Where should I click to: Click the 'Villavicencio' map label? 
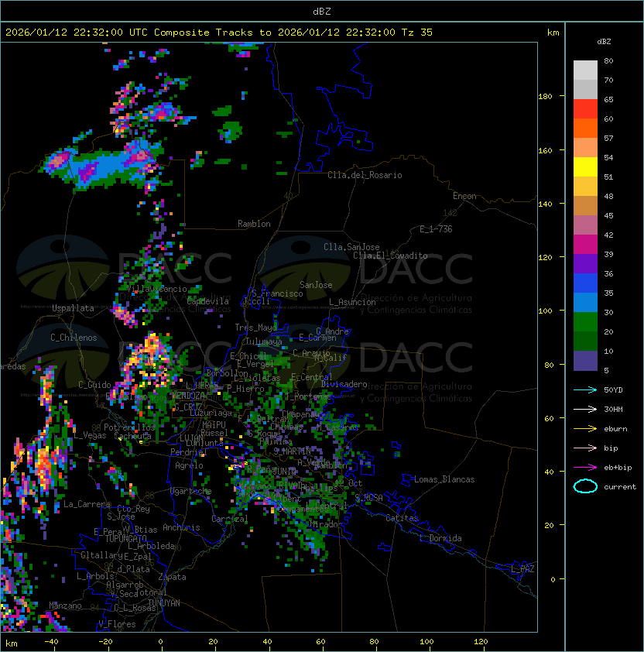[156, 289]
